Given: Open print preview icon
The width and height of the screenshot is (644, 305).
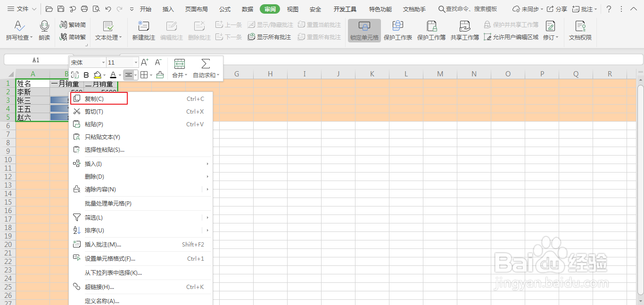Looking at the screenshot, I should point(96,9).
